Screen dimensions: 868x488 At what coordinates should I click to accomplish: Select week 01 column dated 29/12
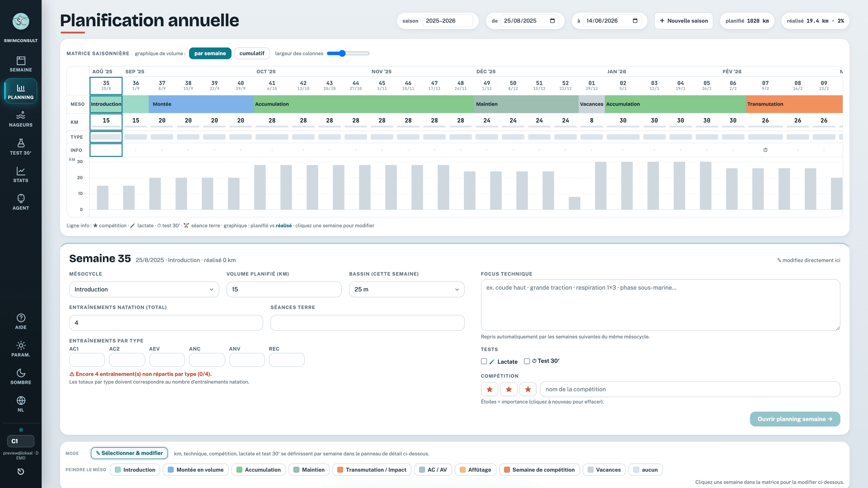point(592,86)
